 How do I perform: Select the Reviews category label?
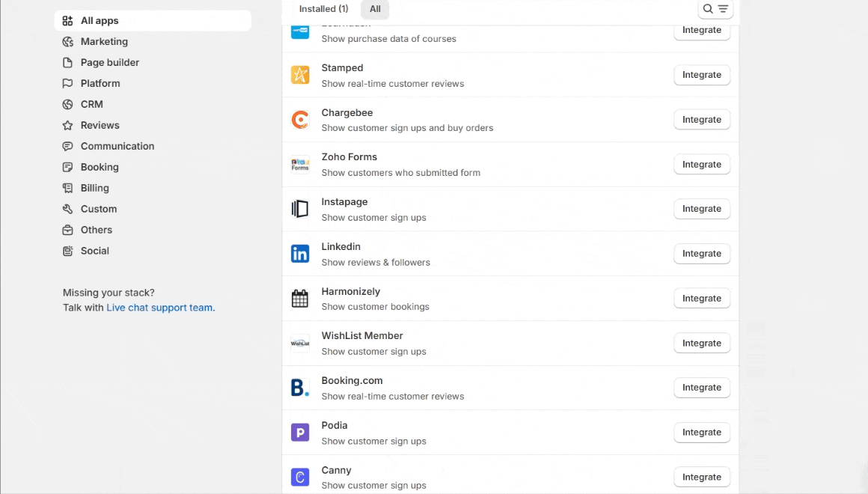click(100, 125)
